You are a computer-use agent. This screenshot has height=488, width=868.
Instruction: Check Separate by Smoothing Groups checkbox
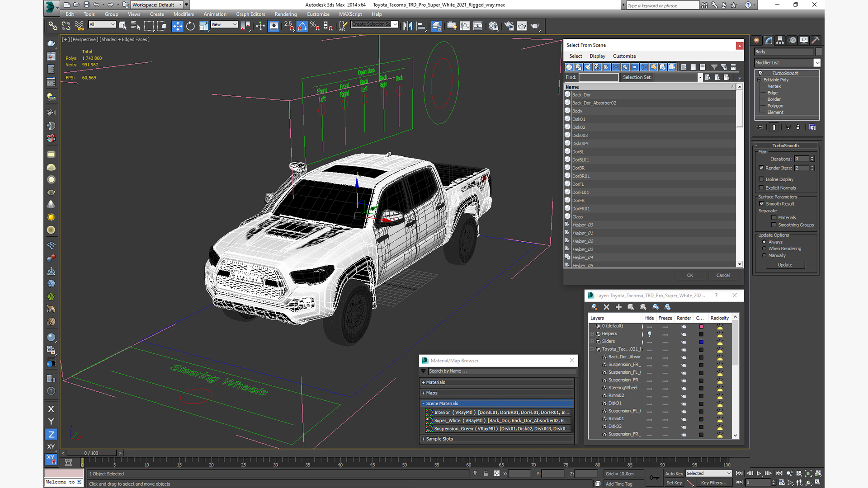[x=774, y=225]
